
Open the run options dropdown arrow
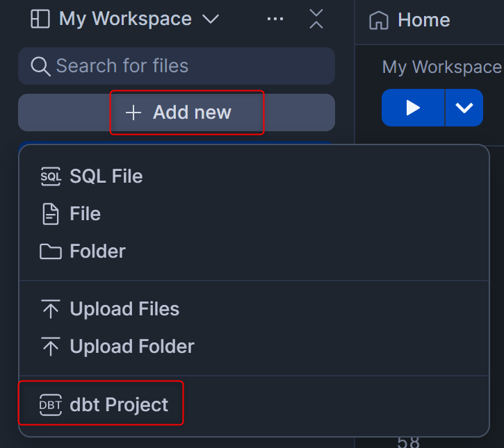464,108
